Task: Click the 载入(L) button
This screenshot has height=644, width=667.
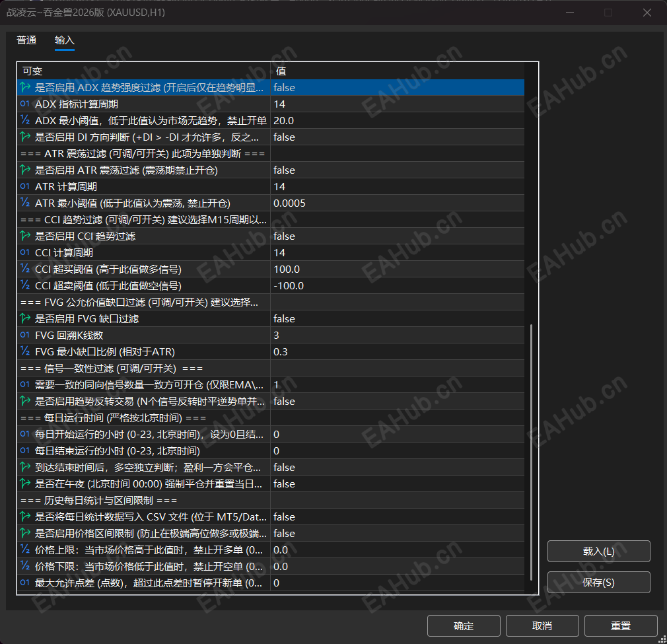Action: tap(598, 552)
